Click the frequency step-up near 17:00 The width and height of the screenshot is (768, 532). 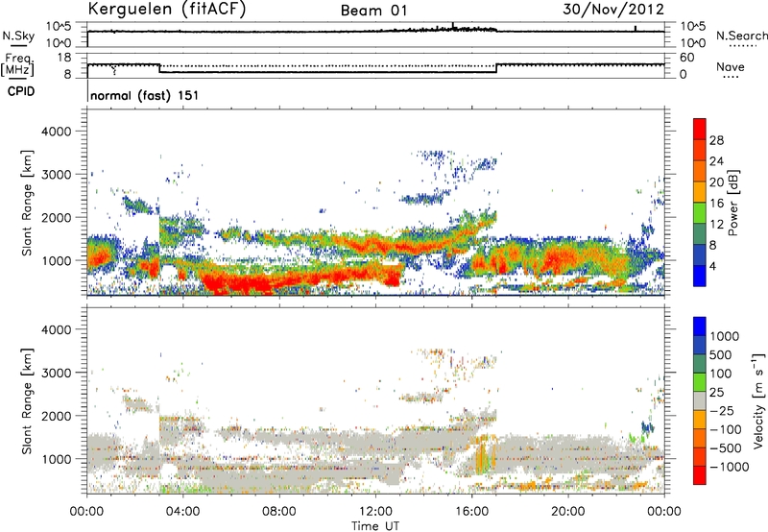pos(496,68)
